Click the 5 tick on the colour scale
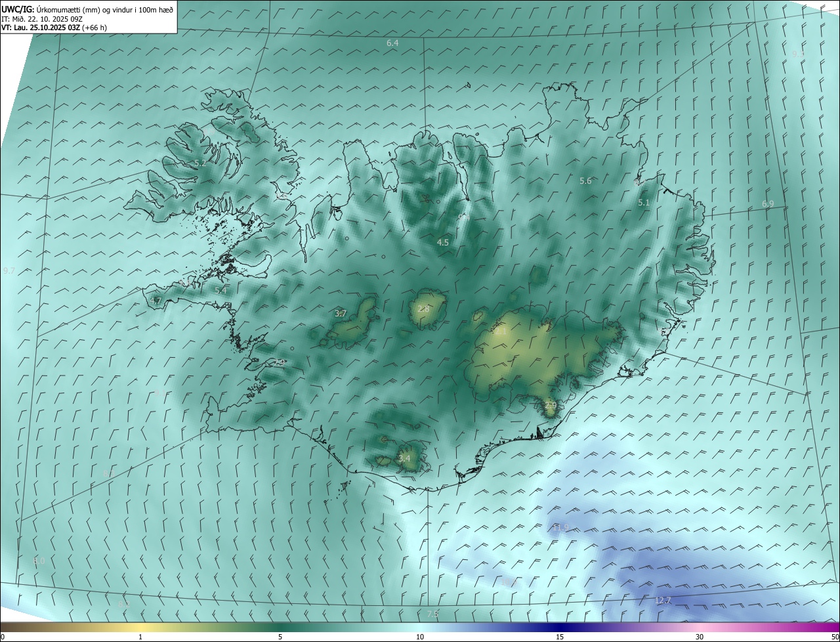Screen dimensions: 840x642 (280, 637)
